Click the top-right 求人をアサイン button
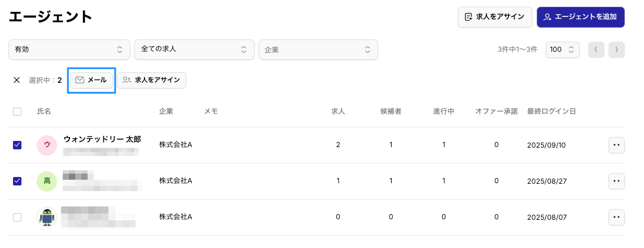This screenshot has width=644, height=248. pos(494,17)
